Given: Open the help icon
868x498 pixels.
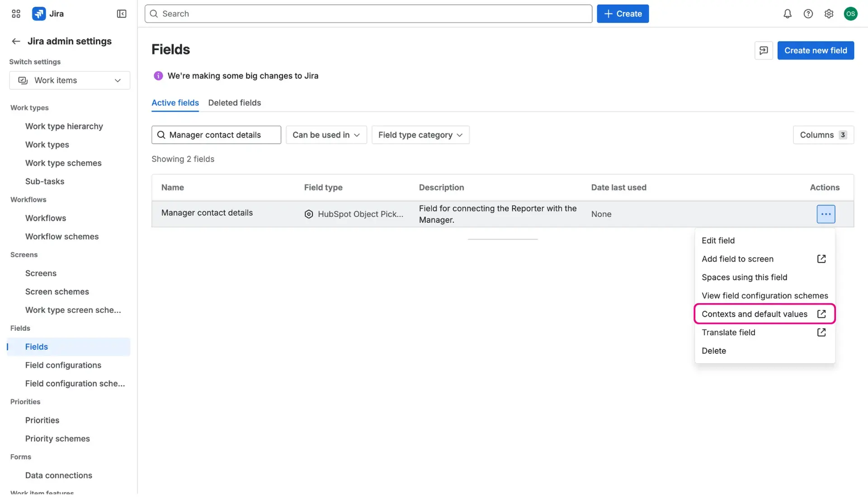Looking at the screenshot, I should [x=808, y=14].
